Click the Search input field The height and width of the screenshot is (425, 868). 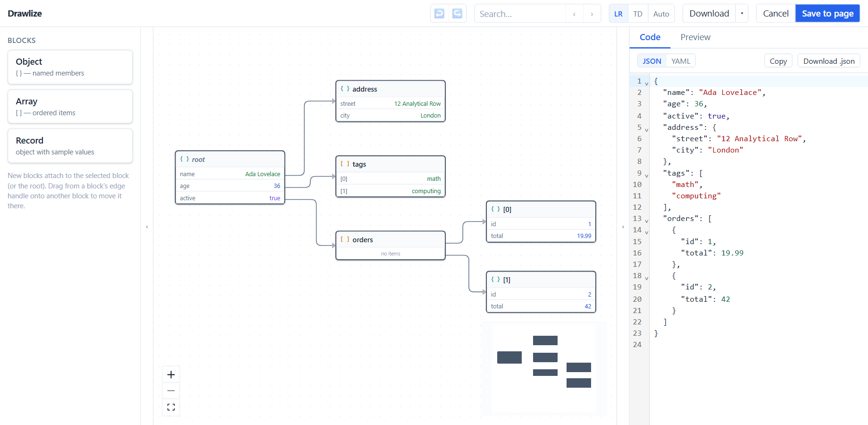tap(520, 14)
